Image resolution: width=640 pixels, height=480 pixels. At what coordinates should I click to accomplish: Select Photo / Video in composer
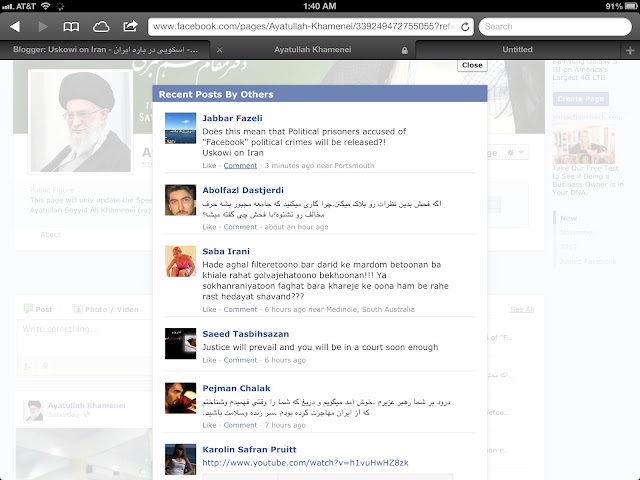[x=105, y=309]
